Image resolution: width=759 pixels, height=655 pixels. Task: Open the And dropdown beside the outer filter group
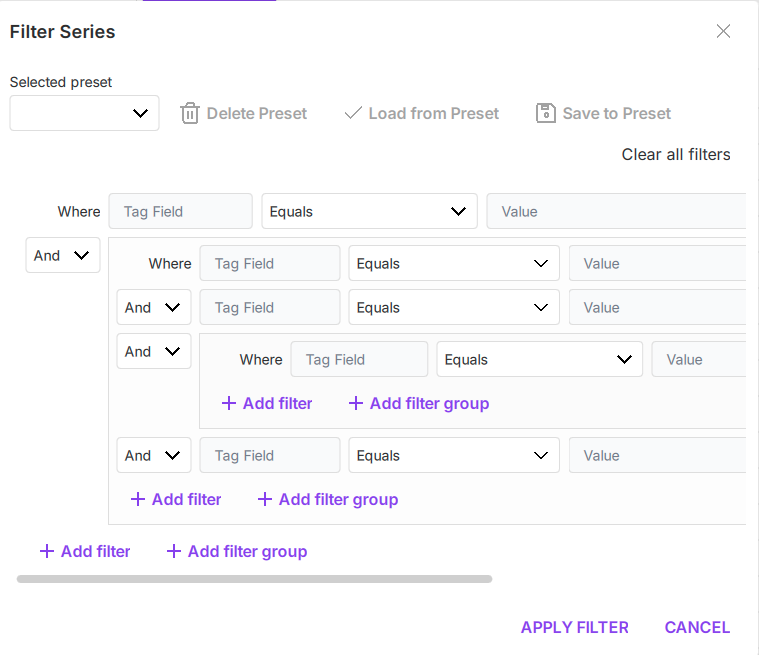[63, 255]
